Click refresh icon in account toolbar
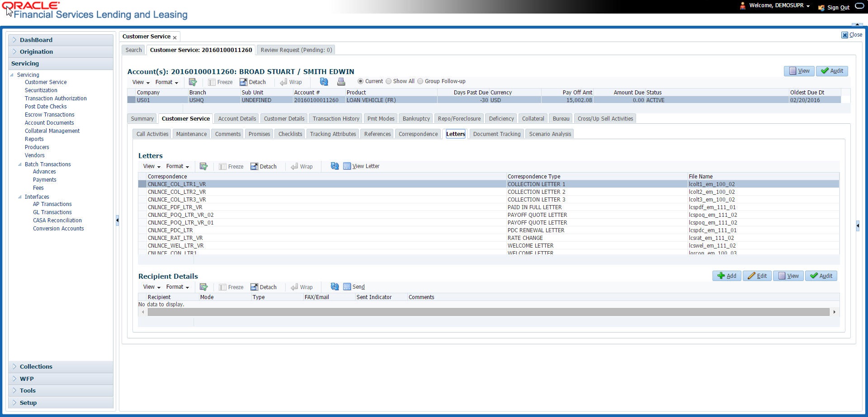 tap(324, 81)
